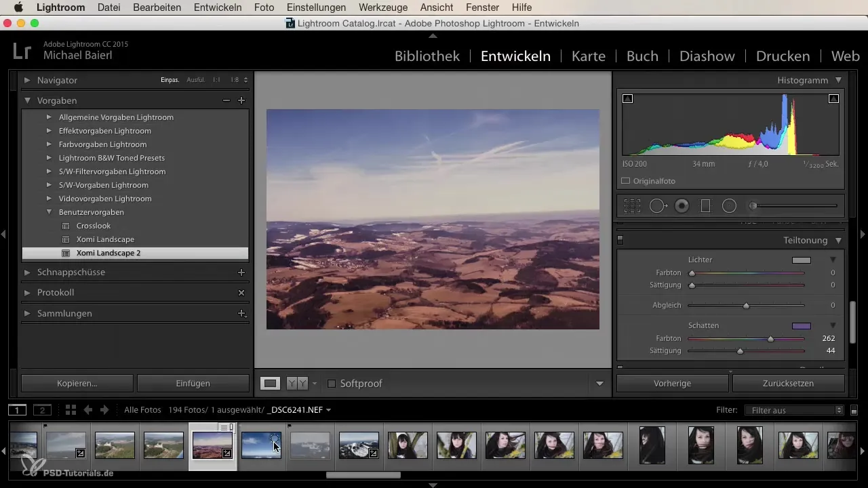Select the Graduated Filter tool
This screenshot has height=488, width=868.
(705, 206)
